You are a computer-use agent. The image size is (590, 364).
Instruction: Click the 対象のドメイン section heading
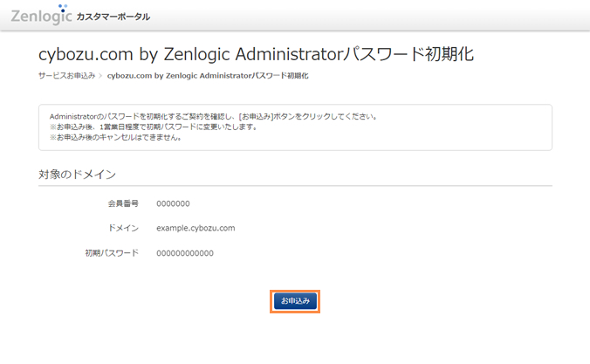(x=77, y=175)
